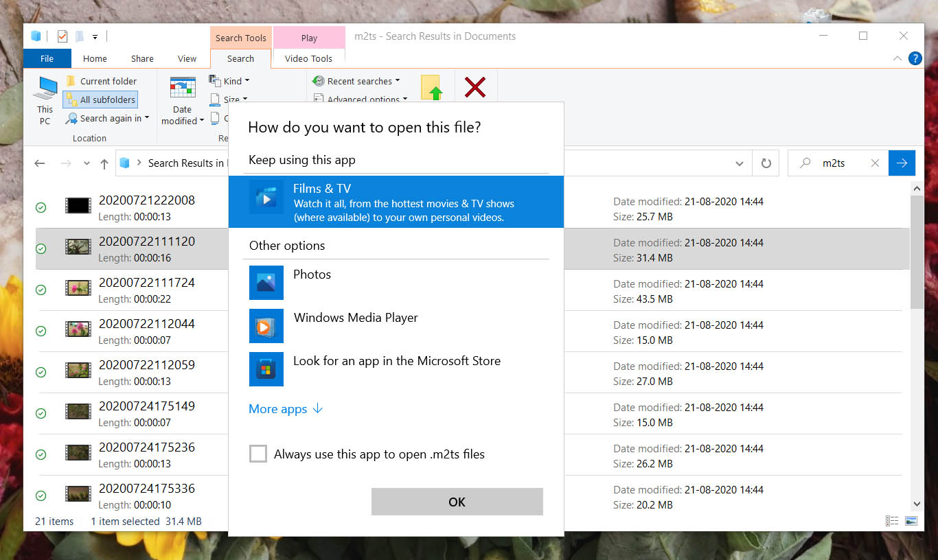Open Microsoft Store app search icon

tap(266, 369)
